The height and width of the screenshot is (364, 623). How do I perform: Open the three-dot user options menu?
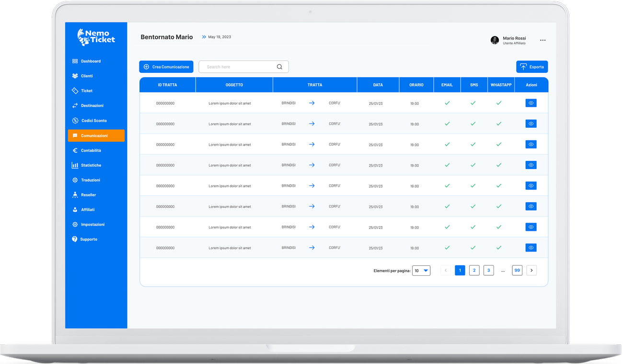tap(542, 40)
